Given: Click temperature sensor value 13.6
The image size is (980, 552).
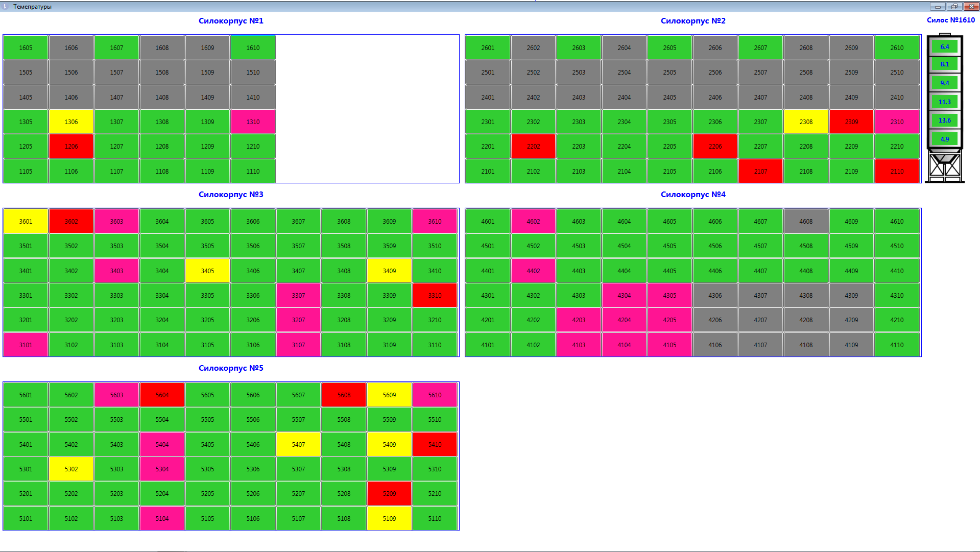Looking at the screenshot, I should tap(945, 120).
